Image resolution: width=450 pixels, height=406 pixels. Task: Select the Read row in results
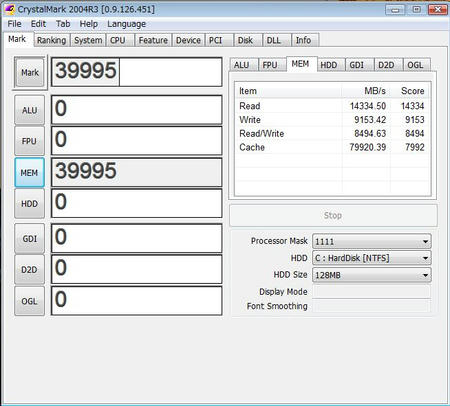pyautogui.click(x=333, y=106)
